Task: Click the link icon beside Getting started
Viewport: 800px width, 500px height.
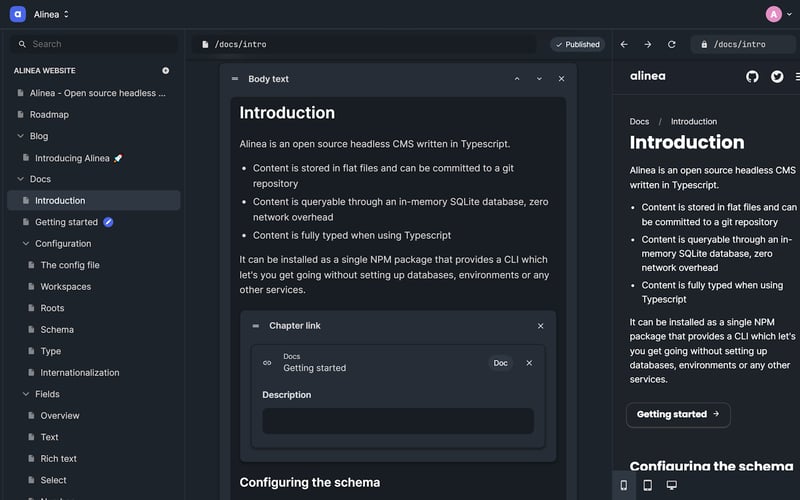Action: click(x=267, y=363)
